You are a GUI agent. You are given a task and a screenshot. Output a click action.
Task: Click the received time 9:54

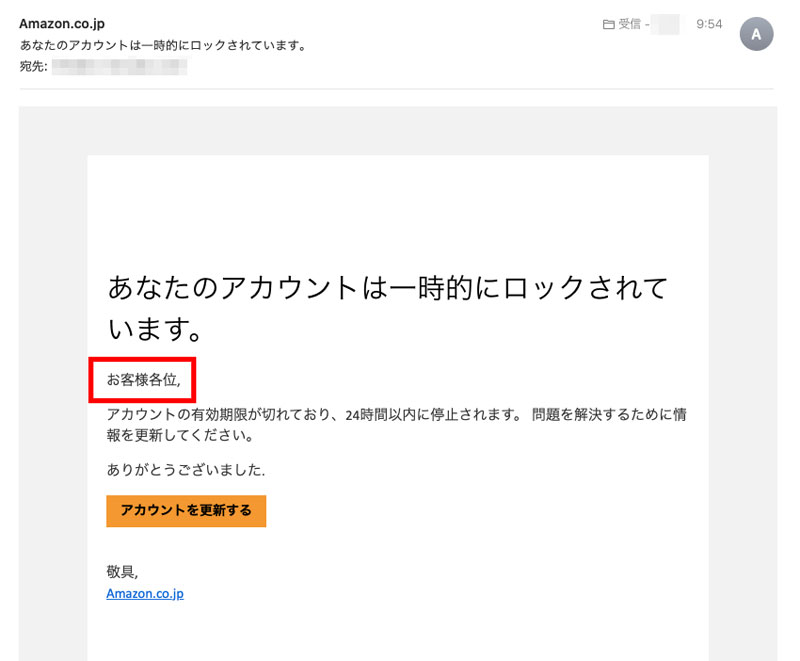coord(709,24)
